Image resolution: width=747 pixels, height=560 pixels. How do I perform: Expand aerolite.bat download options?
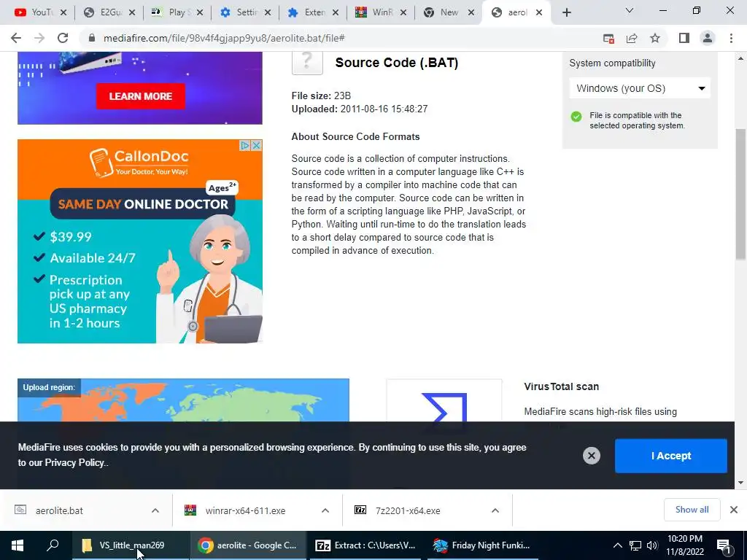coord(155,510)
